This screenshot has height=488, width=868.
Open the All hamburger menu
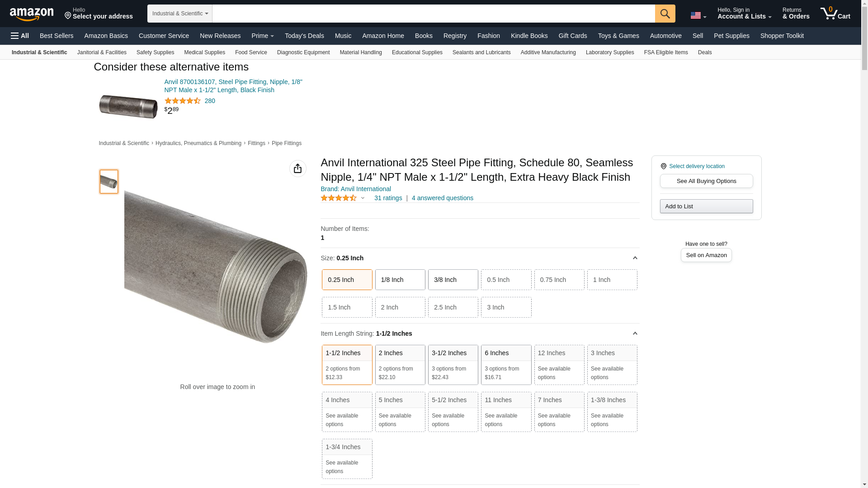coord(20,36)
